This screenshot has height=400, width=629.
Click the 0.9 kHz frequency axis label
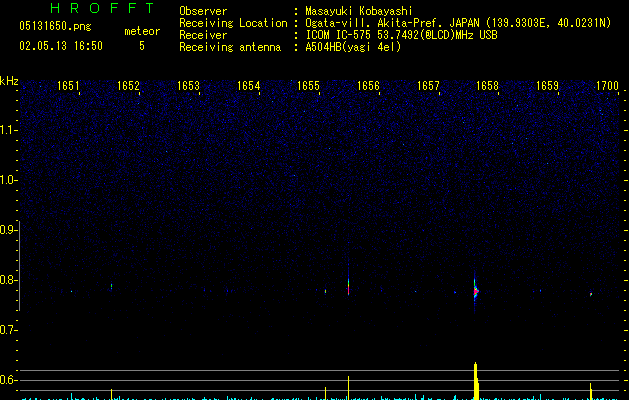click(x=8, y=230)
